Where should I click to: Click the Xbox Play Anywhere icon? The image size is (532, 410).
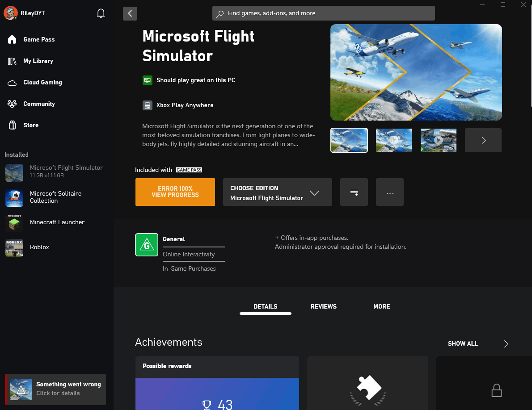[147, 105]
